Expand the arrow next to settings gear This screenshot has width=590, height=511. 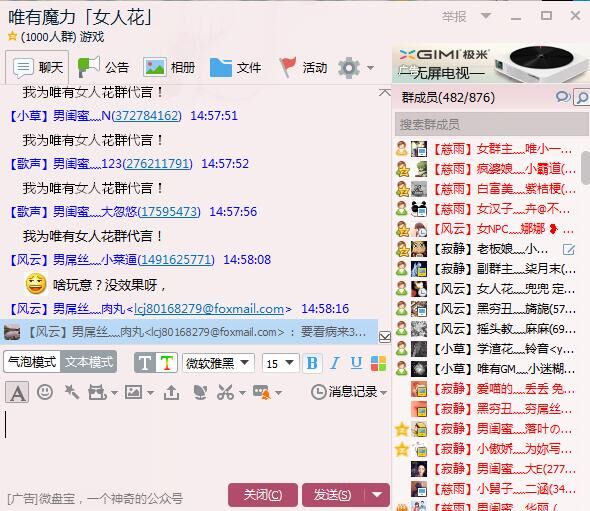(x=371, y=68)
